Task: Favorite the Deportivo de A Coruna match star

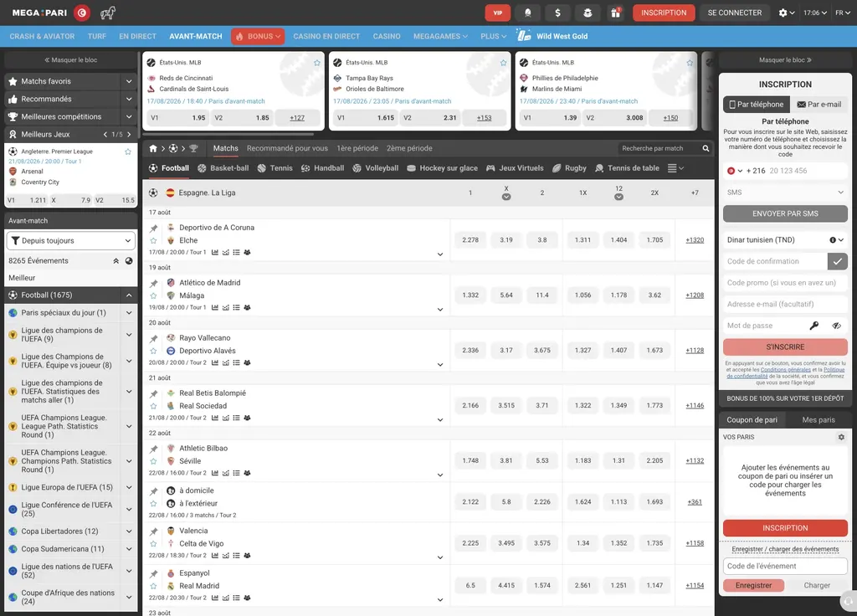Action: [154, 240]
